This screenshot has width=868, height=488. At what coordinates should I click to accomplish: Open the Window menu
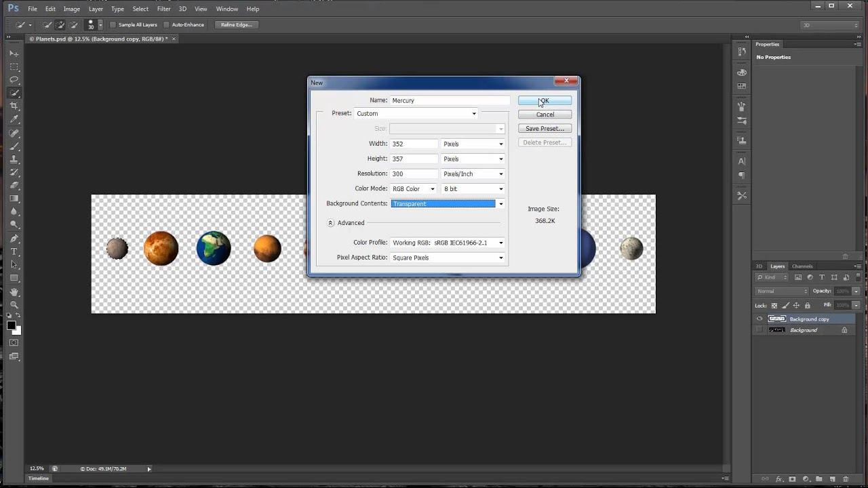[x=226, y=9]
